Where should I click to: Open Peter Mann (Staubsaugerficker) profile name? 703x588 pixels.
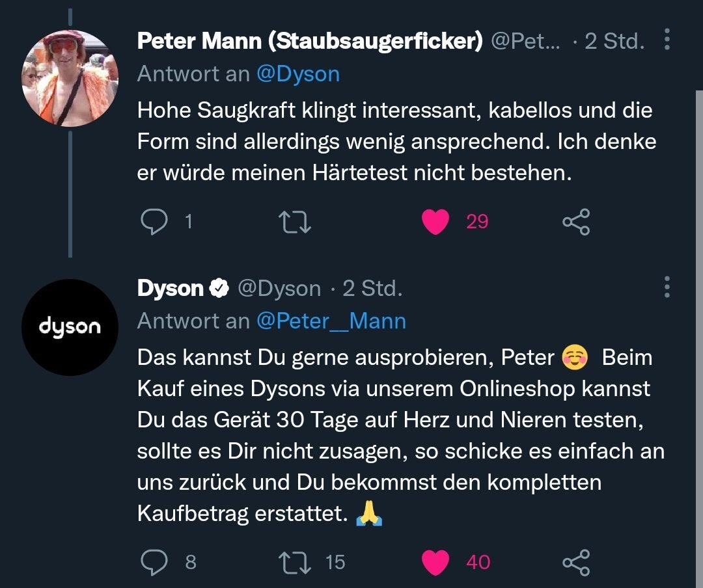coord(310,42)
